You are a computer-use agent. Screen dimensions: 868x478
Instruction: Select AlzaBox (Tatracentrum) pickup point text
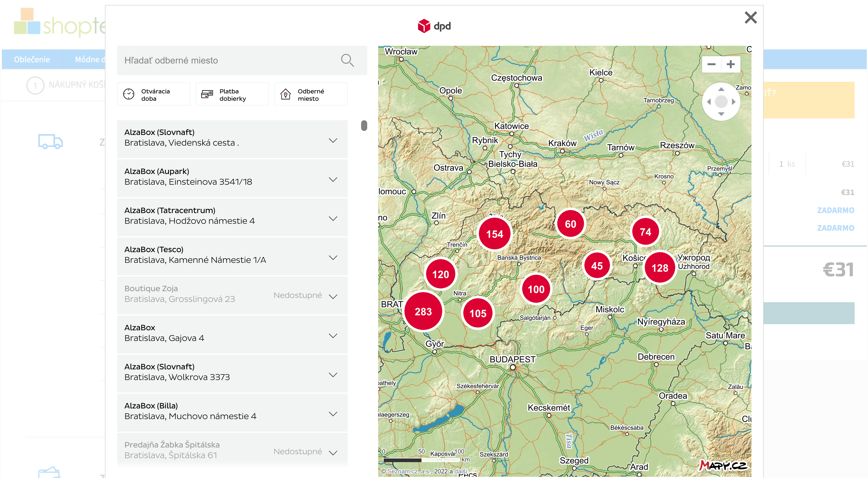click(170, 211)
